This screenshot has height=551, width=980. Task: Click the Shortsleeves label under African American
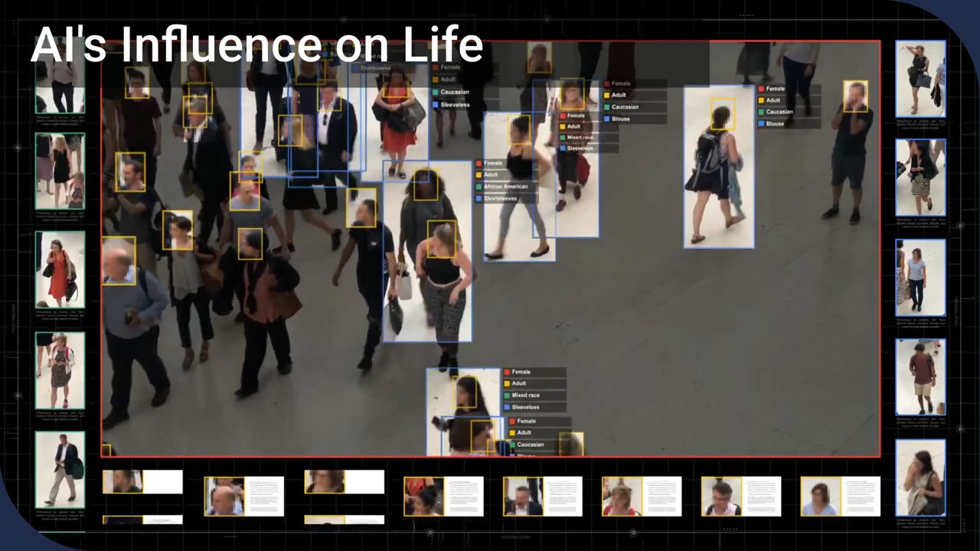500,198
